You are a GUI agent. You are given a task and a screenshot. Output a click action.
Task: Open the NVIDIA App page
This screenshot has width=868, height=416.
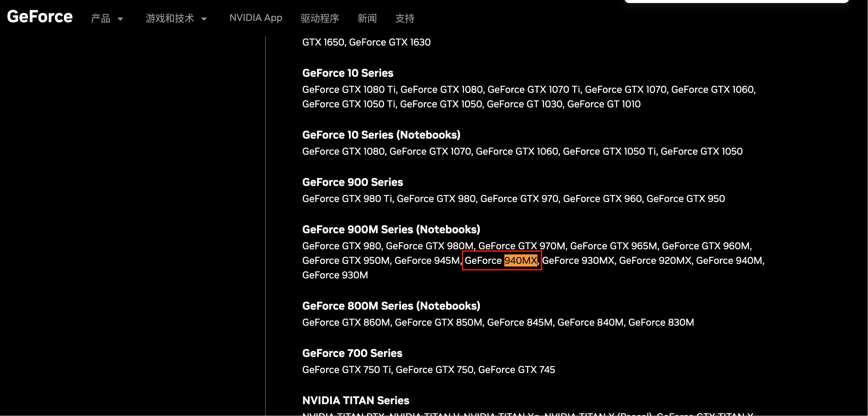pyautogui.click(x=255, y=18)
